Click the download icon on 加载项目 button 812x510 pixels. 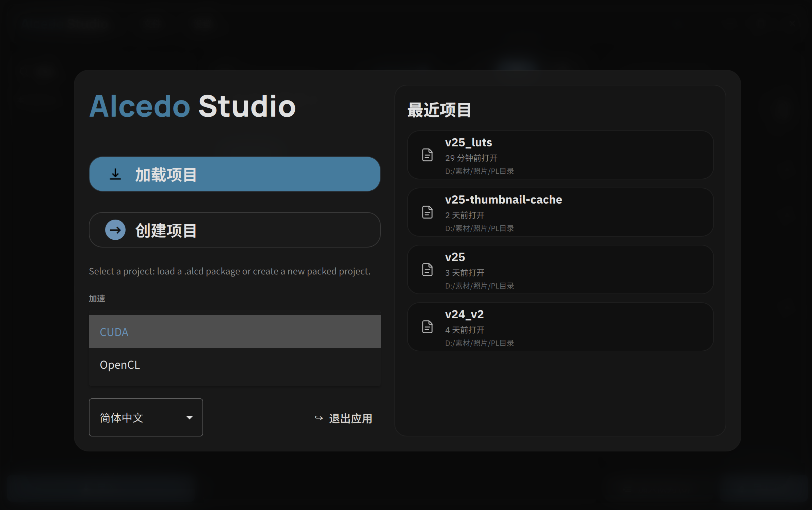click(115, 174)
